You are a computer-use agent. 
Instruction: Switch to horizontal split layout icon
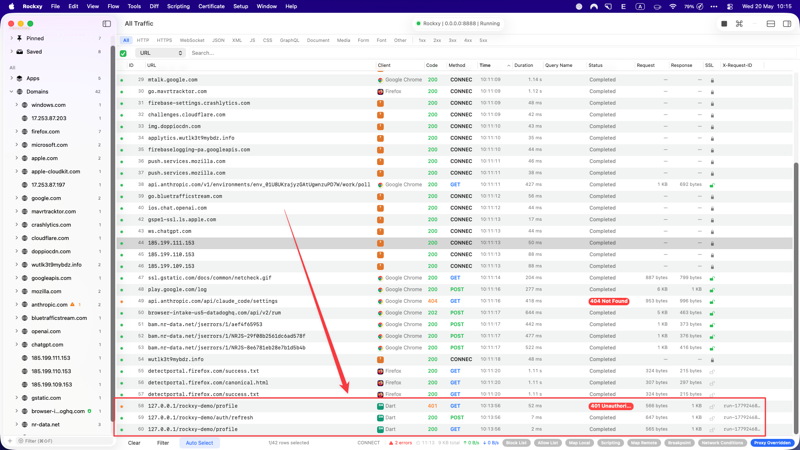coord(771,23)
